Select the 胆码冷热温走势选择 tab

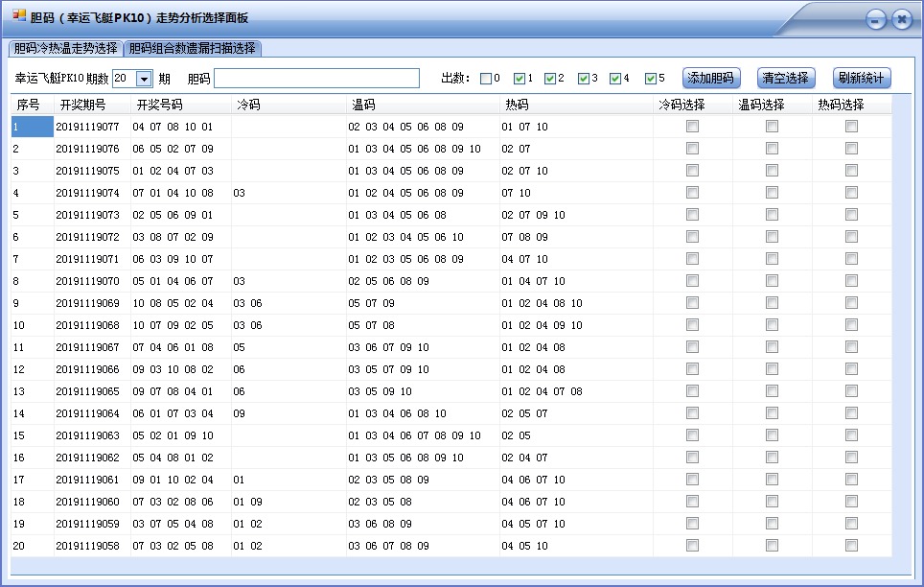click(65, 46)
